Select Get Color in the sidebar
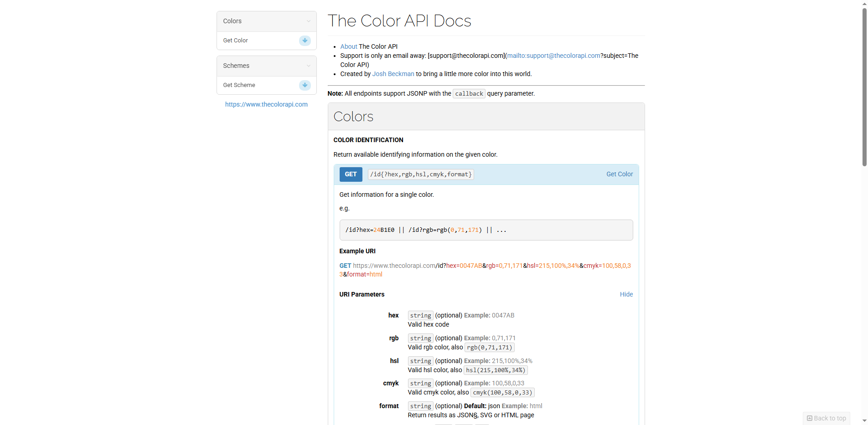 [x=235, y=40]
